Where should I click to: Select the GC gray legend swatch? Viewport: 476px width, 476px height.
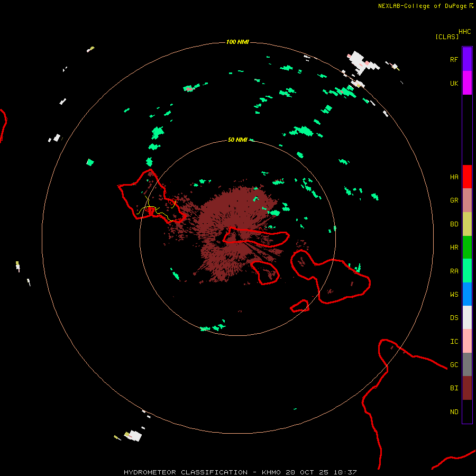(x=467, y=364)
